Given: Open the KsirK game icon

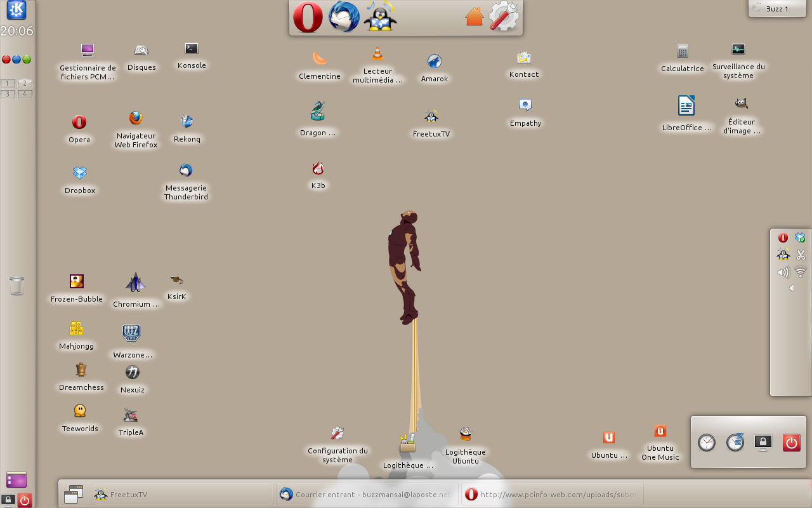Looking at the screenshot, I should point(176,279).
